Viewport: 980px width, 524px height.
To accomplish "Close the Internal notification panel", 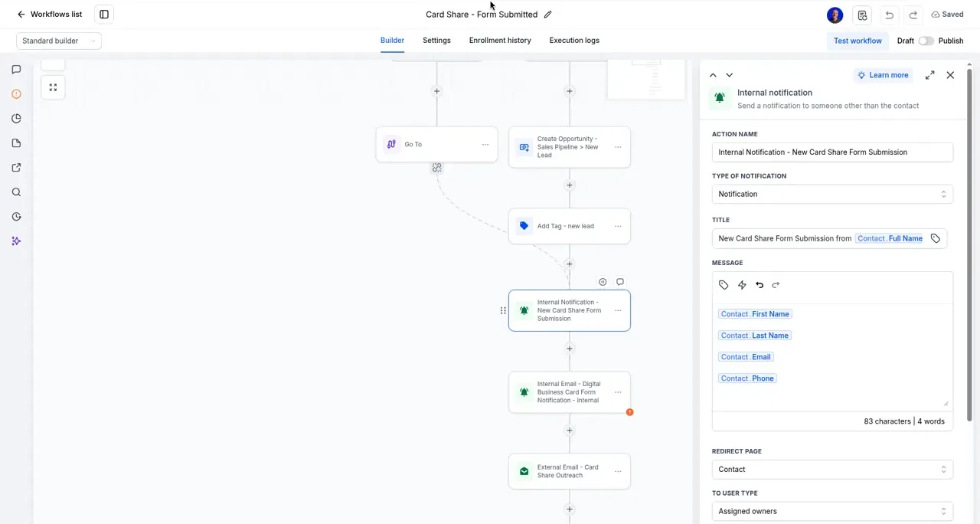I will pyautogui.click(x=950, y=75).
